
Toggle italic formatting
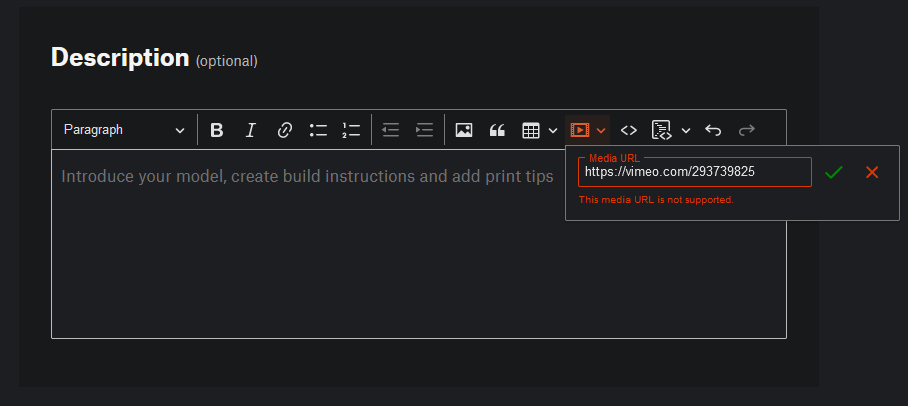pos(250,130)
